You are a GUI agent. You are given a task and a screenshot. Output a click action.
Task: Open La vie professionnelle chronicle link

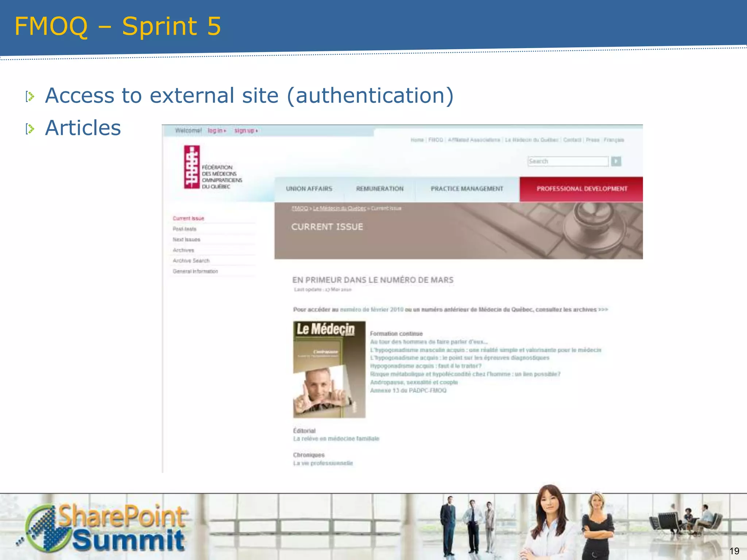click(323, 463)
